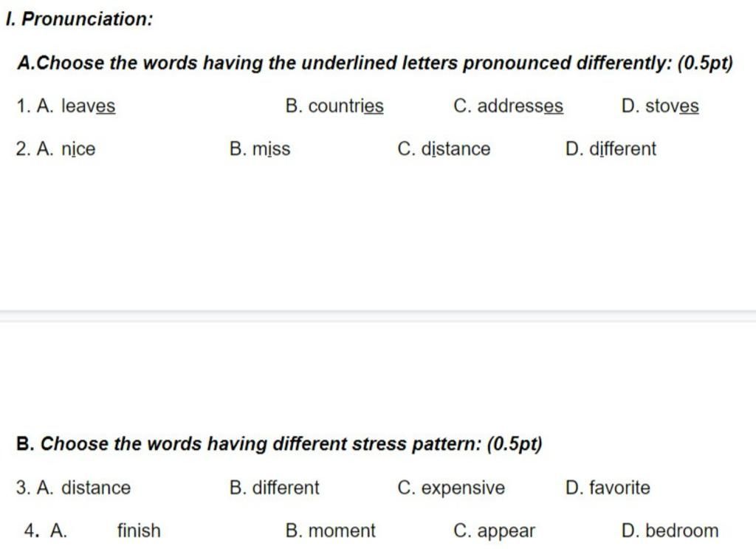Screen dimensions: 756x549
Task: Click C. appear in question 4
Action: click(494, 531)
